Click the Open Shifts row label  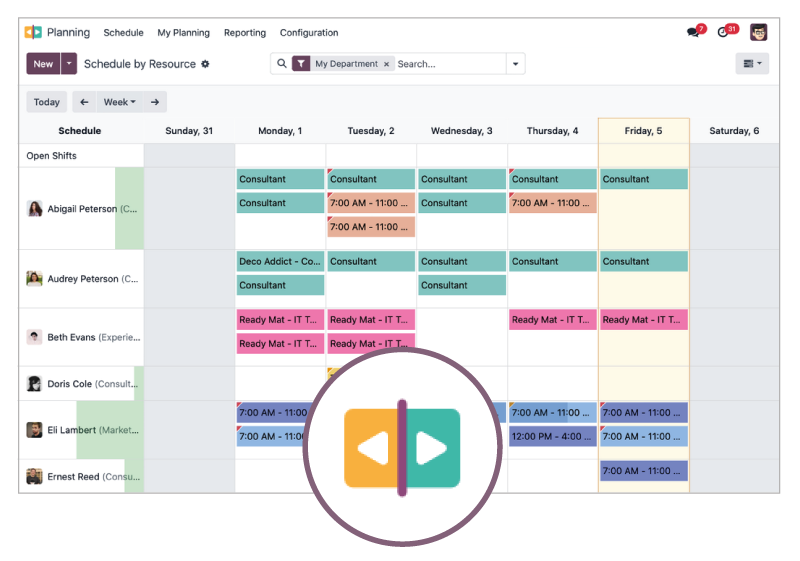point(52,156)
